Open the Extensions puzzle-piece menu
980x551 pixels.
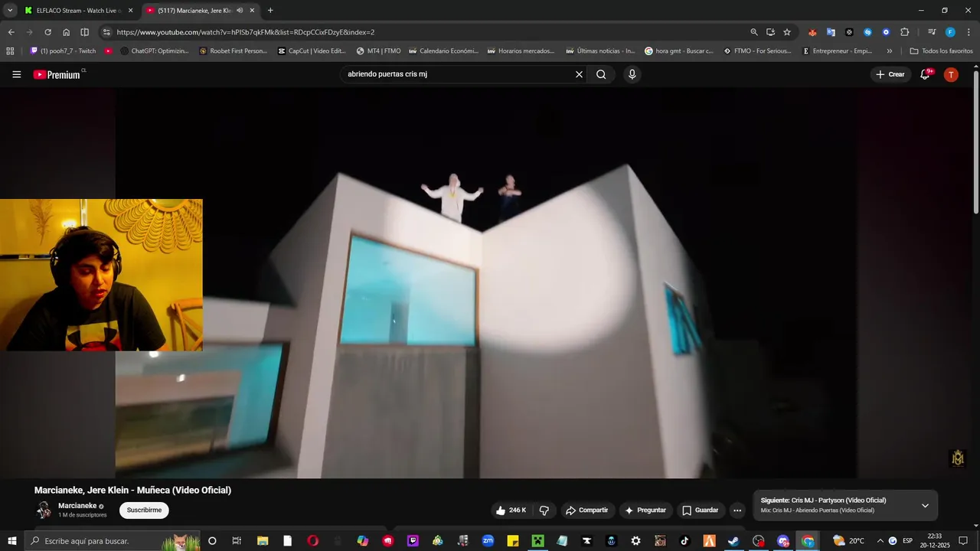coord(904,32)
